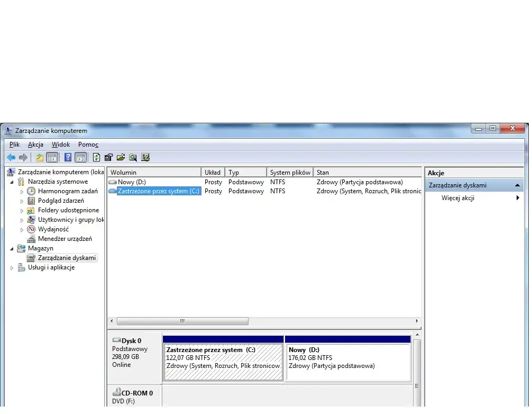
Task: Click the open folder toolbar icon
Action: point(121,157)
